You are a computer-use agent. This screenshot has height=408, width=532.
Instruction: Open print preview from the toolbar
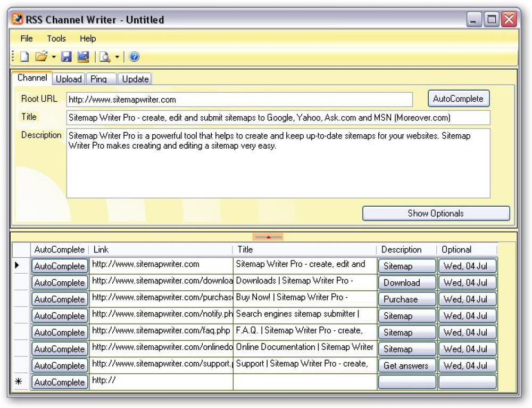point(104,56)
